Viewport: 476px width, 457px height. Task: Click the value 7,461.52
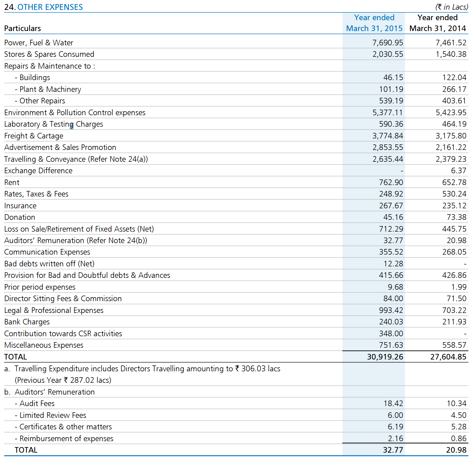(x=451, y=43)
